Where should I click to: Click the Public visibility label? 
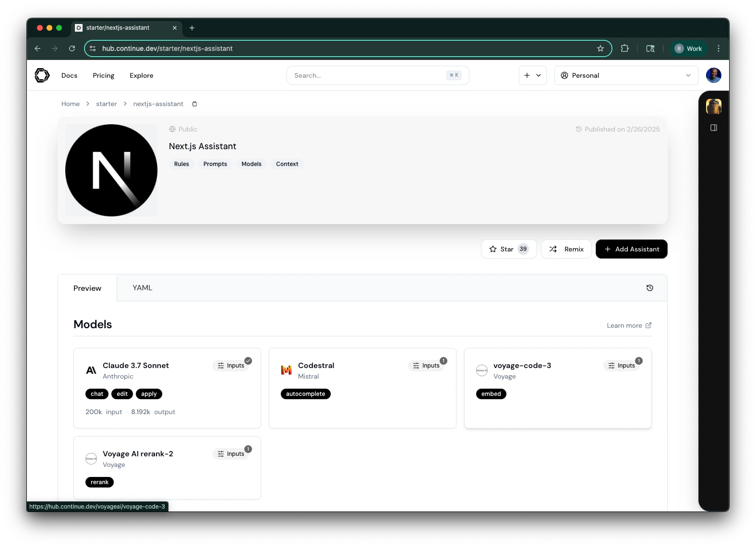pos(183,129)
